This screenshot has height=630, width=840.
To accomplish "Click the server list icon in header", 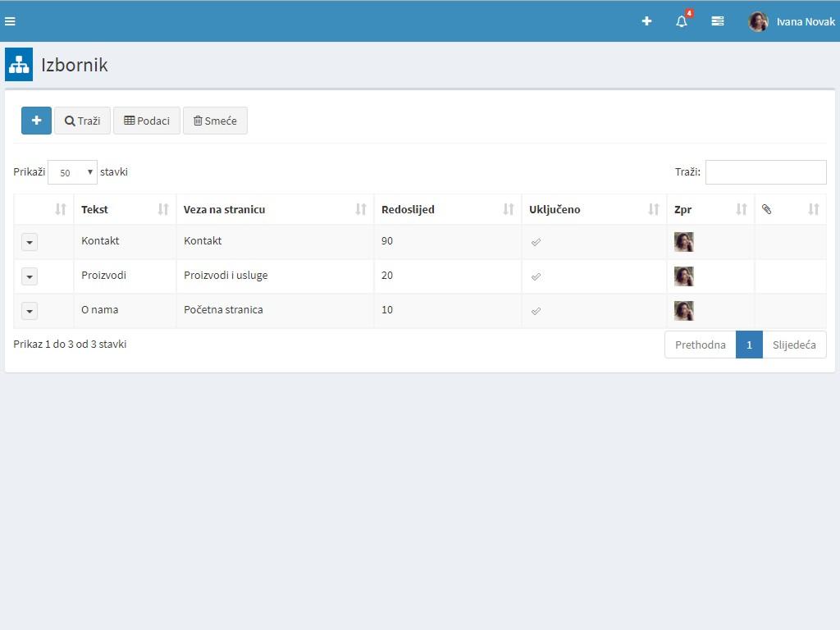I will pyautogui.click(x=717, y=21).
